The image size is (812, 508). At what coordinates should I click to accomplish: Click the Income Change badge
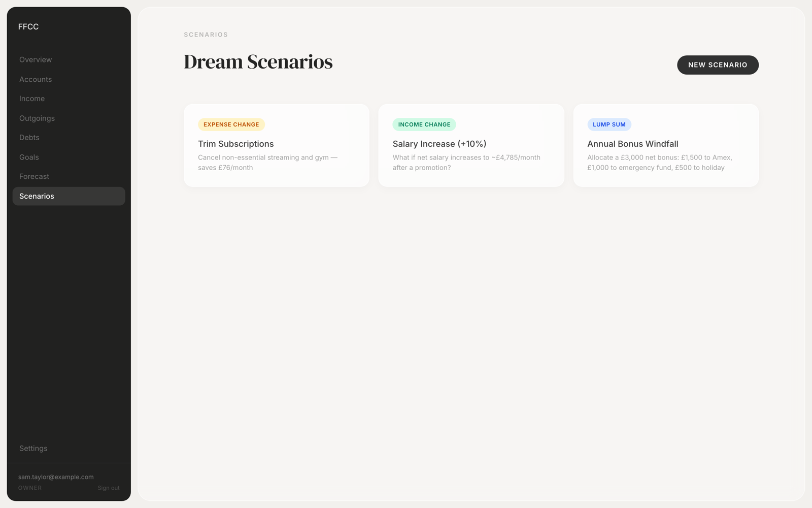tap(424, 124)
